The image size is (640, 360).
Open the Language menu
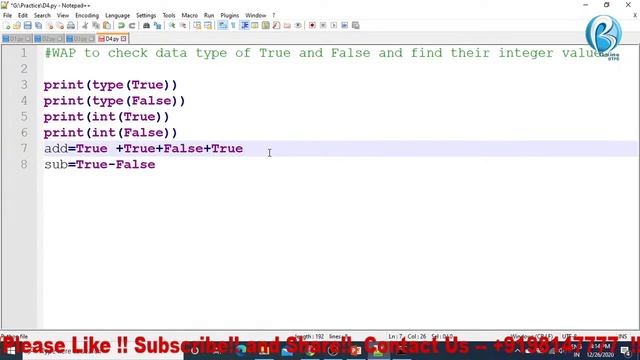118,16
